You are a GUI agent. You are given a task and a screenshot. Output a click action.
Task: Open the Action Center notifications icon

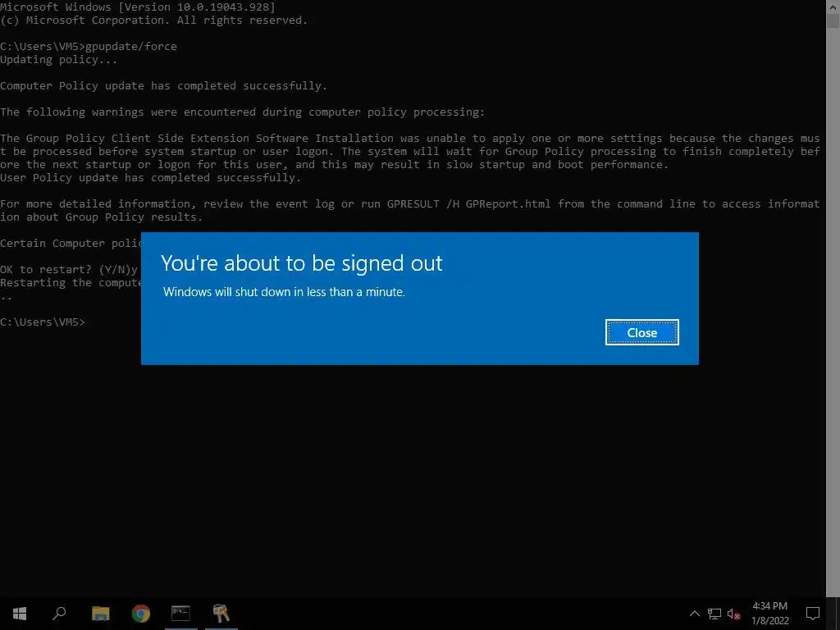(x=813, y=614)
